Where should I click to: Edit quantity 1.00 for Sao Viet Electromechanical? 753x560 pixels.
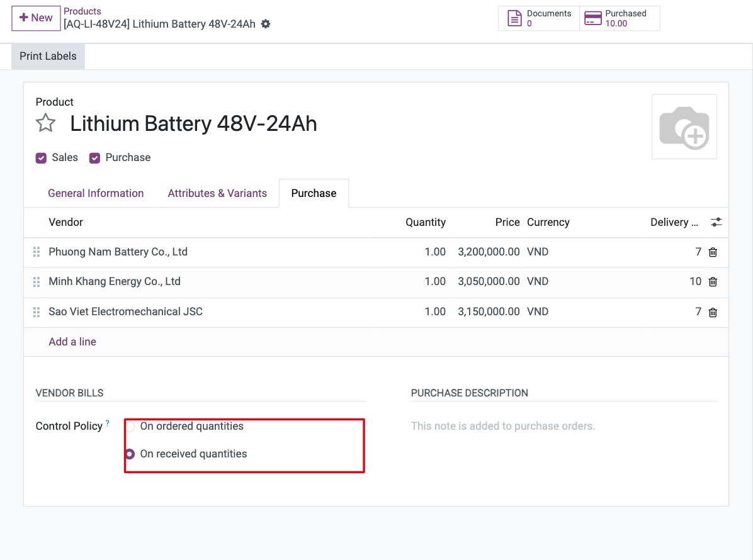point(435,312)
